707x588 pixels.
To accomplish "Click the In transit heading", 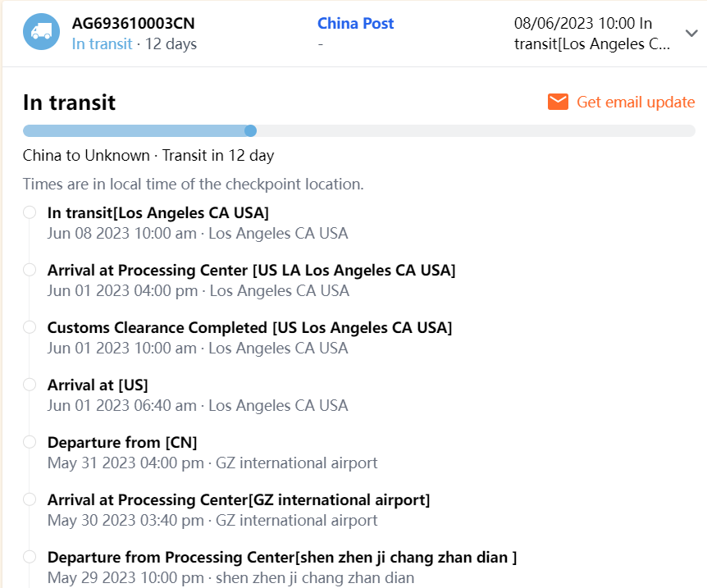I will pyautogui.click(x=69, y=103).
